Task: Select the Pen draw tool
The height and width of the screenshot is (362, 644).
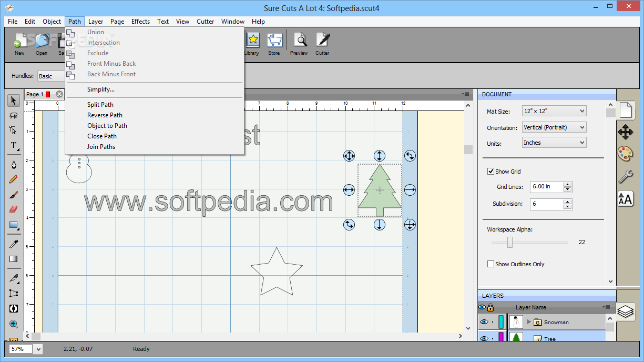Action: pos(14,165)
